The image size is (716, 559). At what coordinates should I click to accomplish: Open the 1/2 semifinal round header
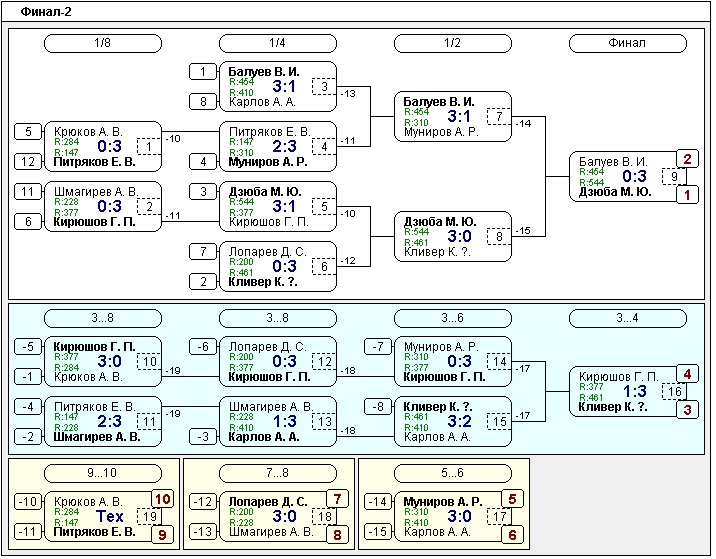pos(452,43)
